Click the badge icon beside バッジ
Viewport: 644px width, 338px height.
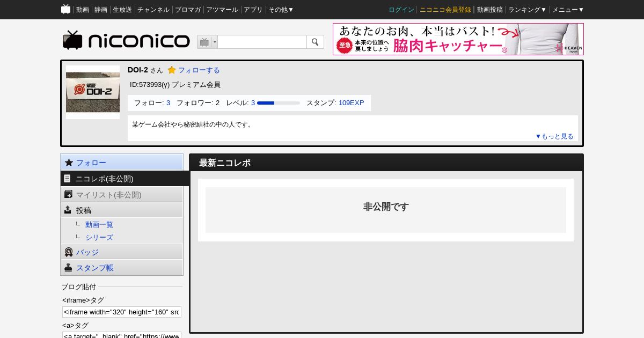[x=68, y=252]
